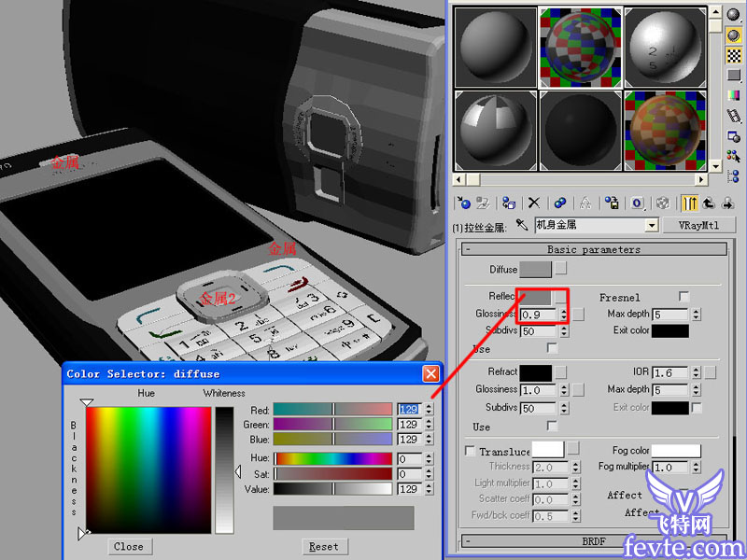Click the Put Material to Scene icon
747x560 pixels.
(x=483, y=203)
